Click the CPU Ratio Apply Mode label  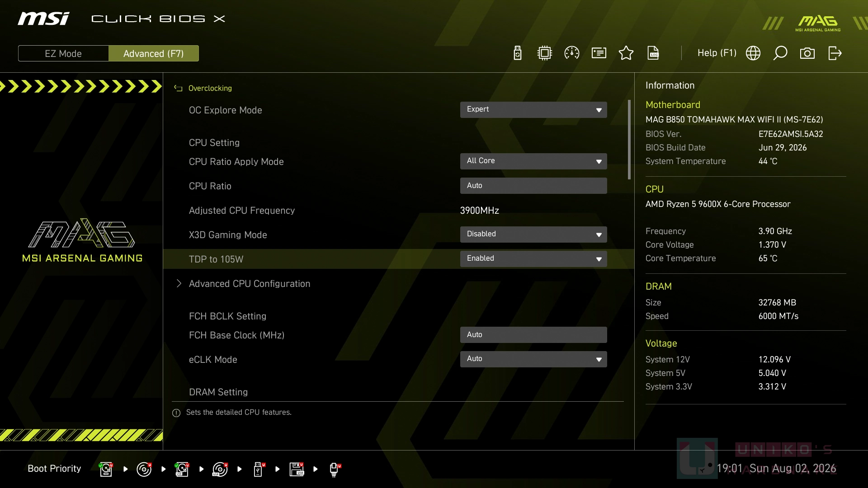click(x=236, y=162)
